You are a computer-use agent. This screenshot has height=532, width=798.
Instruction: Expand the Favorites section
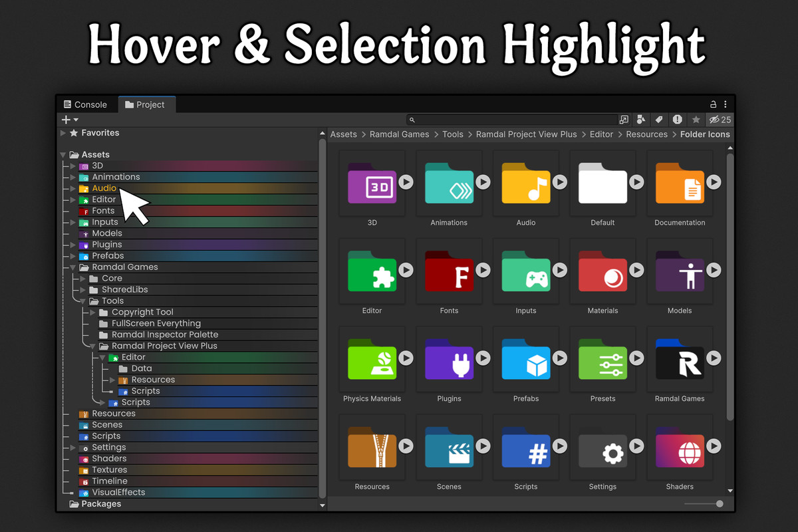[63, 132]
